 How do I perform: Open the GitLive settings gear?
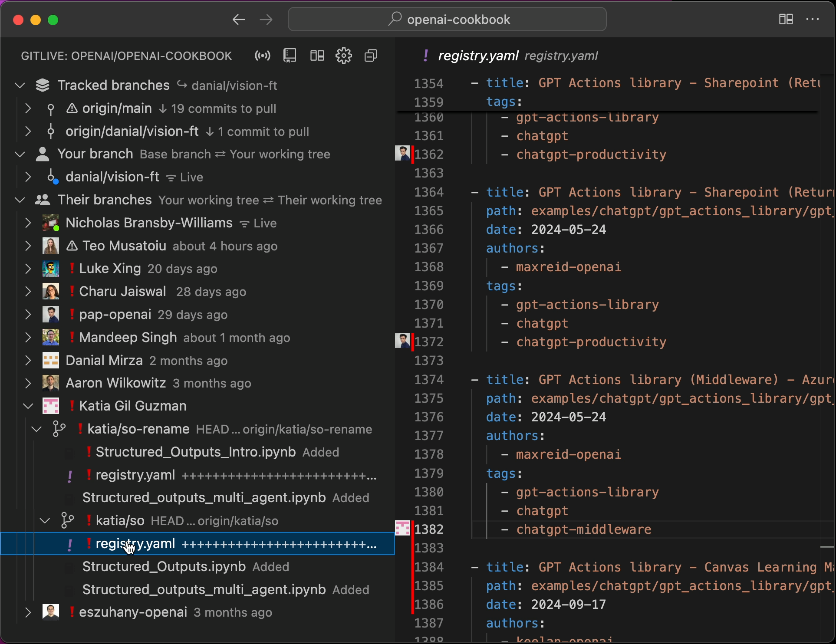point(343,56)
